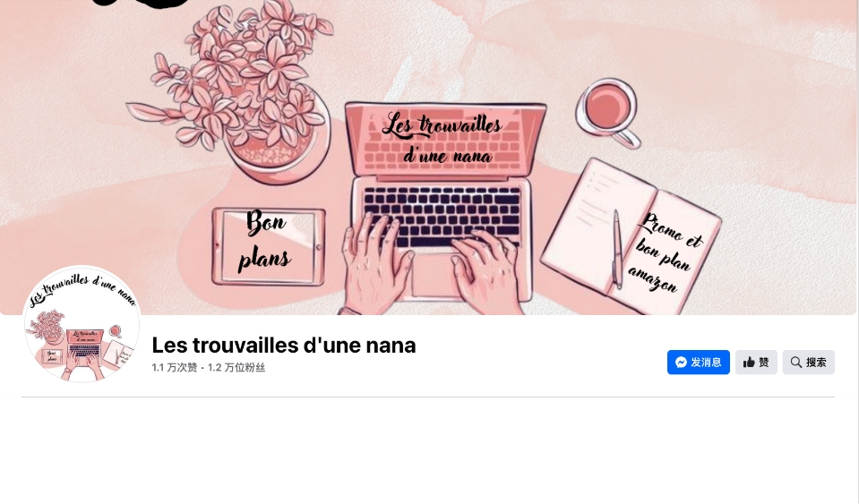Screen dimensions: 859x504
Task: Click the left typing hand on the laptop
Action: tap(376, 265)
